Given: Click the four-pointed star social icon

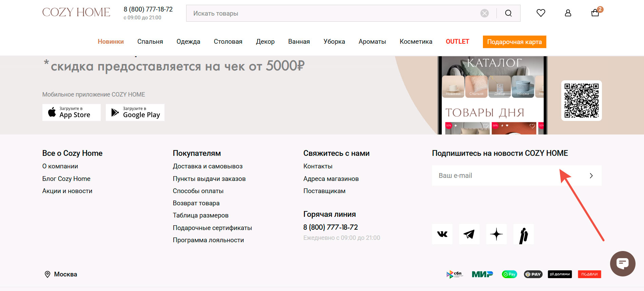Looking at the screenshot, I should (x=496, y=234).
